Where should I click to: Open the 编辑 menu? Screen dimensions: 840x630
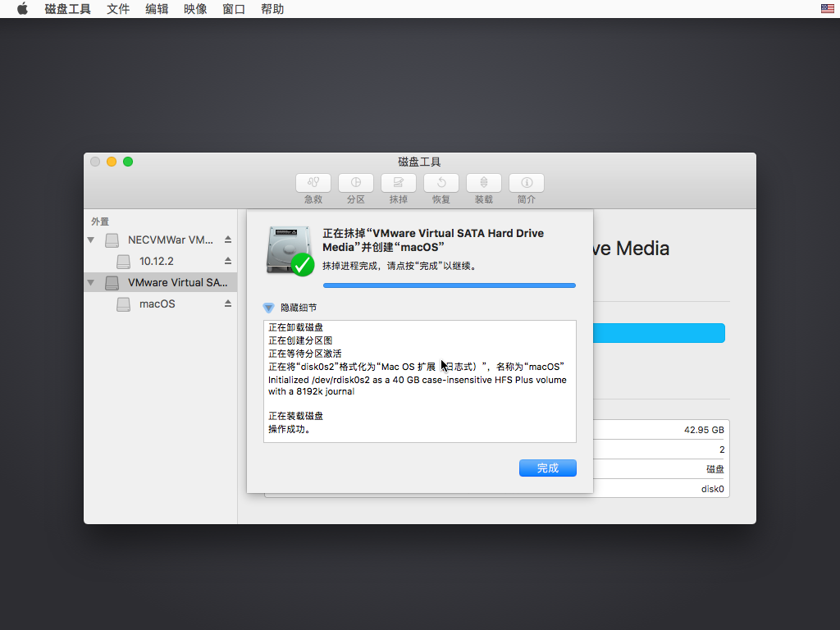pyautogui.click(x=157, y=9)
